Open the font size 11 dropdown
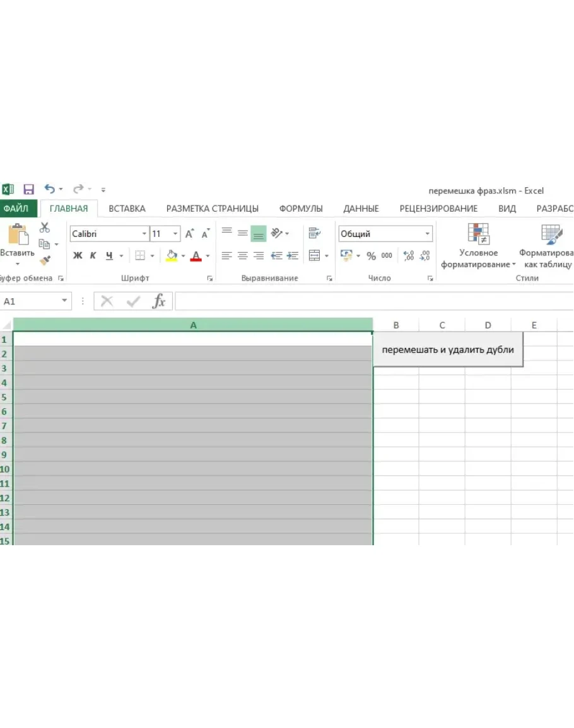Screen dimensions: 574x728 point(175,234)
